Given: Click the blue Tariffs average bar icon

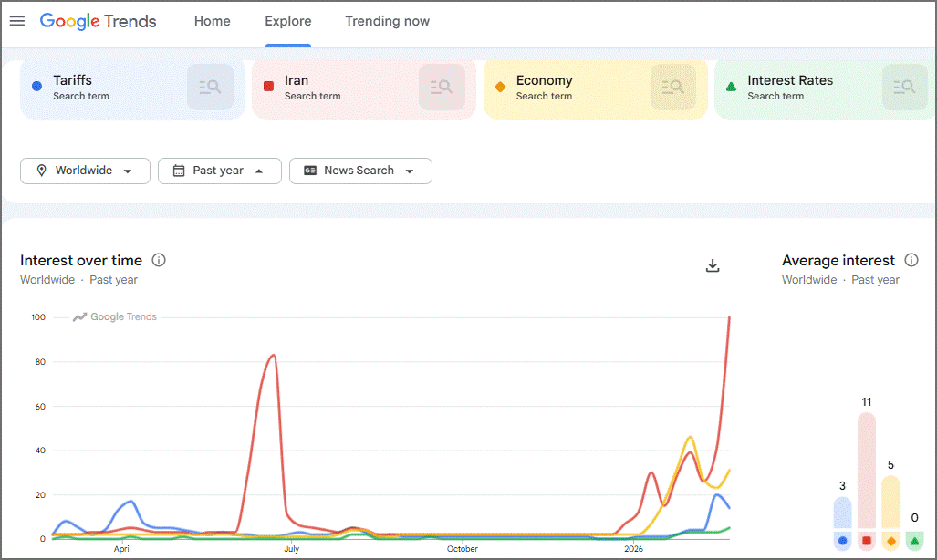Looking at the screenshot, I should [x=843, y=541].
